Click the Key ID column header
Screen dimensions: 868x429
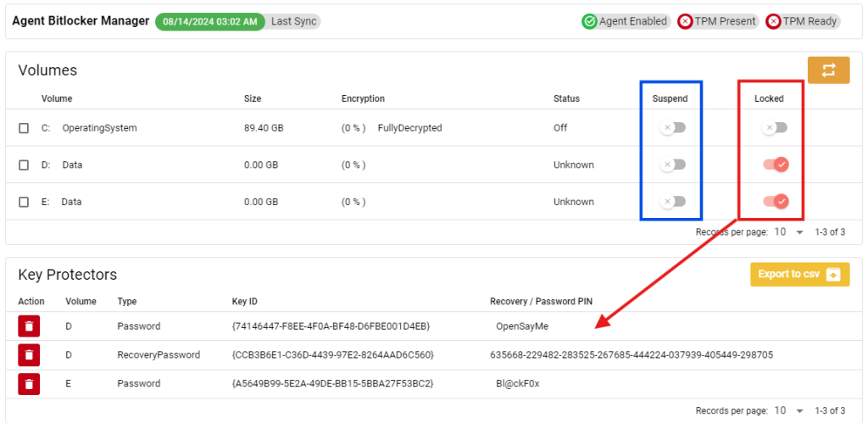coord(245,302)
